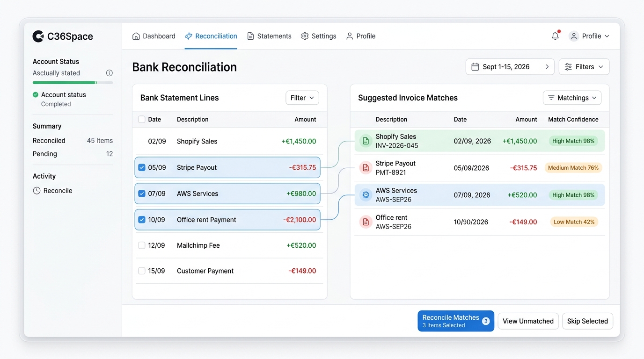This screenshot has height=359, width=644.
Task: Click the Medium Match 76% badge
Action: pos(573,168)
